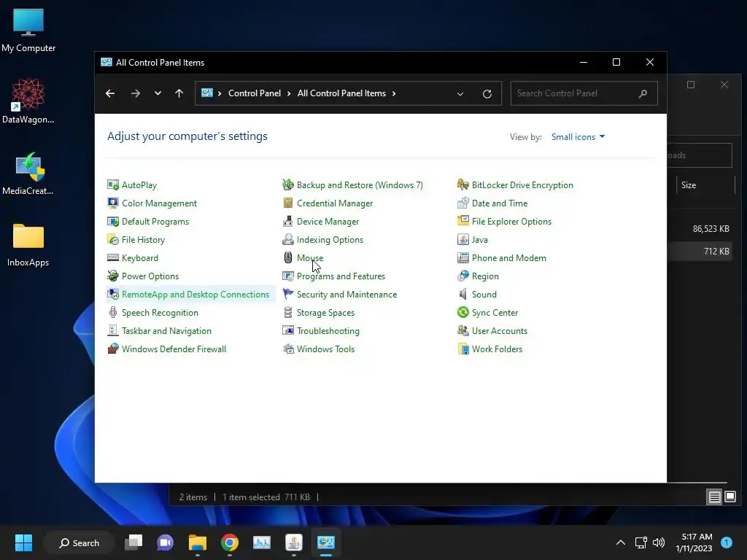The height and width of the screenshot is (560, 747).
Task: Switch to details view in background window
Action: (x=714, y=497)
